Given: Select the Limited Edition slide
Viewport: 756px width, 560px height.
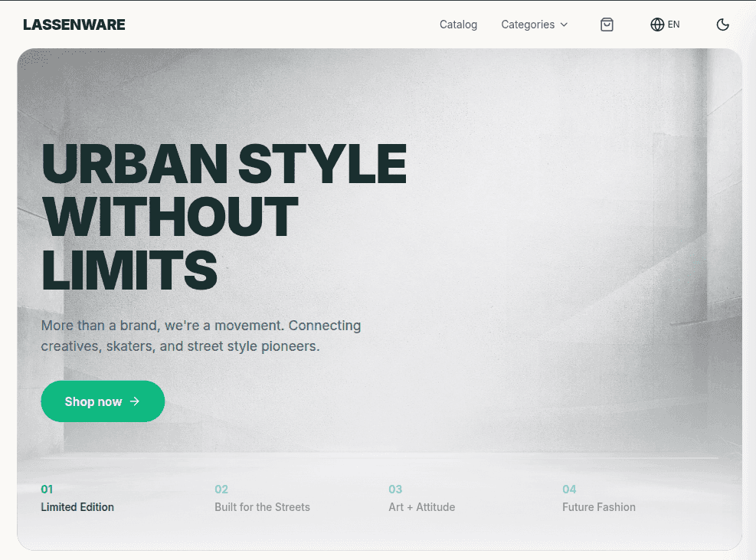Looking at the screenshot, I should [77, 507].
